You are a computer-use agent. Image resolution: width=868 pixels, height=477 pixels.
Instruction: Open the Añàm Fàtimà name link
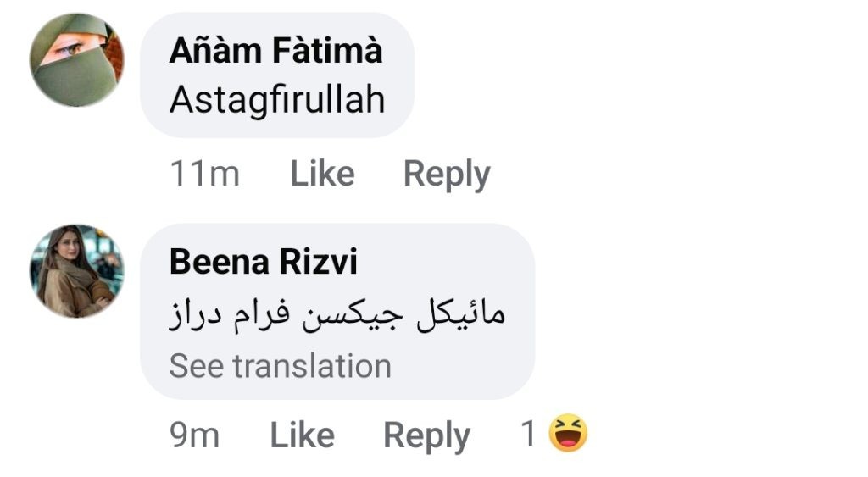coord(276,51)
